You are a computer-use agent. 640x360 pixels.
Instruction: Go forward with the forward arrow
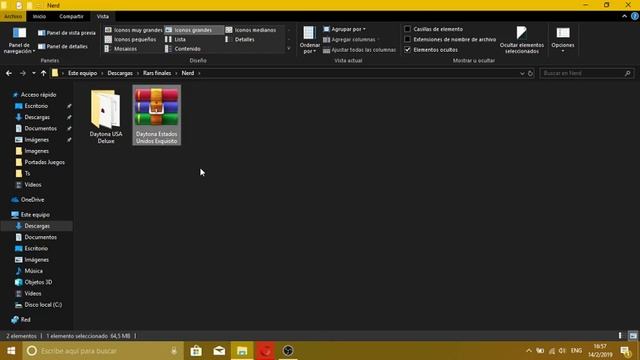(22, 73)
